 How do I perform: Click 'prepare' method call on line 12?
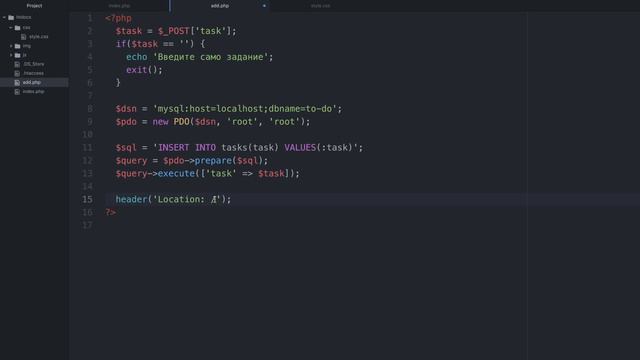[213, 161]
